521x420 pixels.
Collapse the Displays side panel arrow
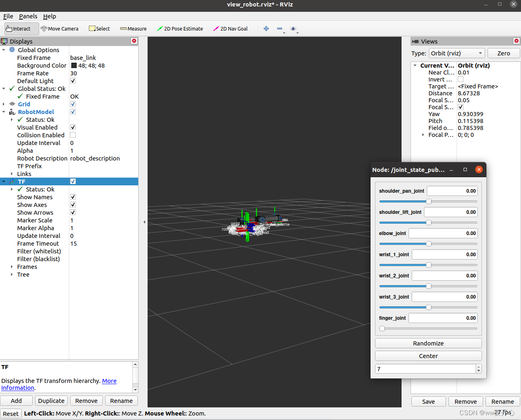click(144, 222)
